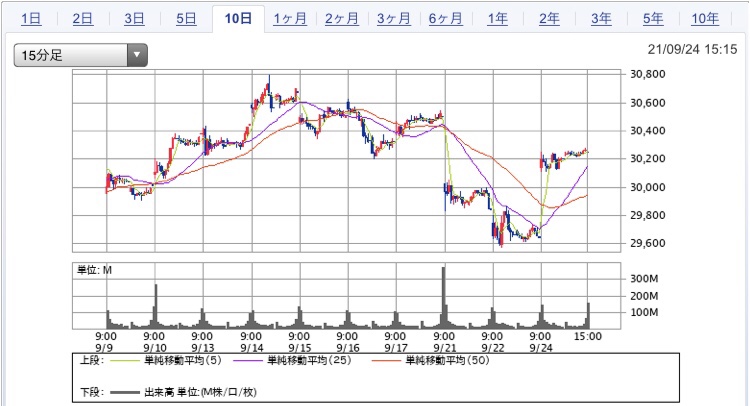Open the 15分足 interval dropdown

[80, 57]
